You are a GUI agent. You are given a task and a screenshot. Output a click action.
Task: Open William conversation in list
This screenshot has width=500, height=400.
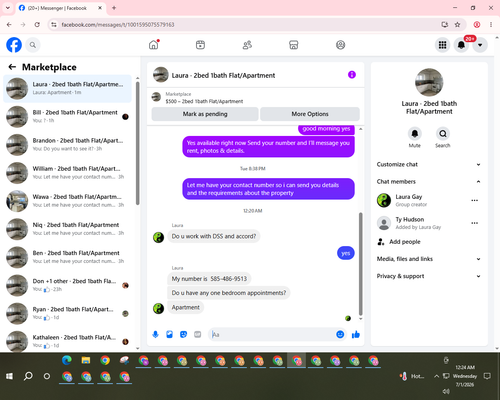point(67,173)
